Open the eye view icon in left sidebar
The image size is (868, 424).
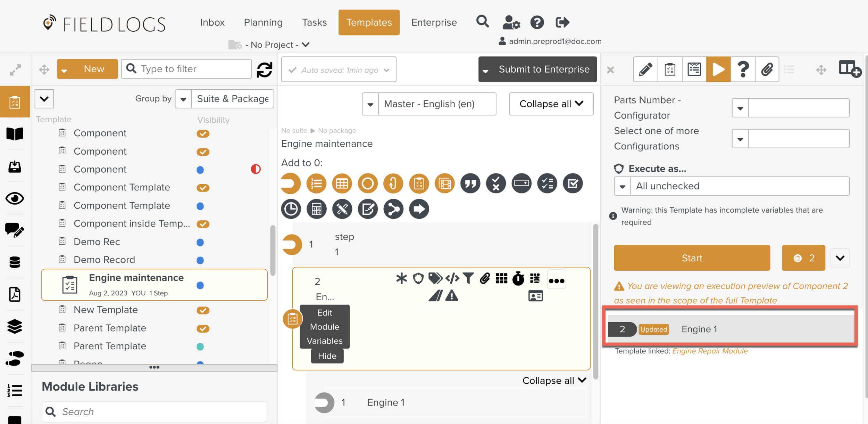(15, 198)
